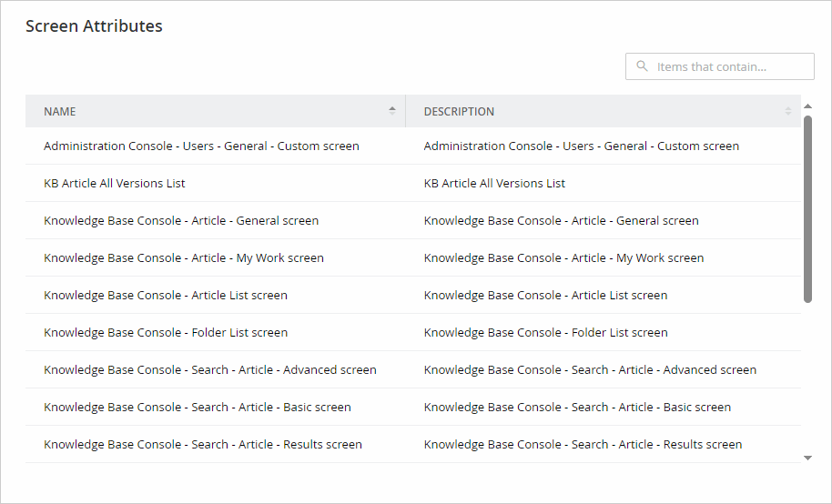Click the NAME column sort arrow icon
This screenshot has width=832, height=504.
tap(392, 111)
